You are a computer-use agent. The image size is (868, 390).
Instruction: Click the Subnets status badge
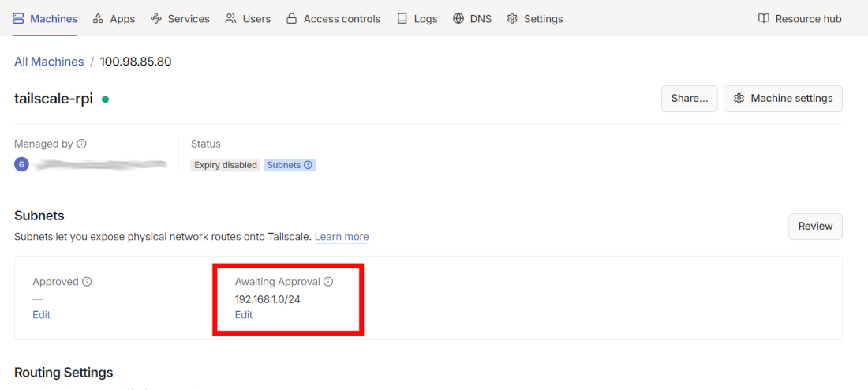[290, 165]
